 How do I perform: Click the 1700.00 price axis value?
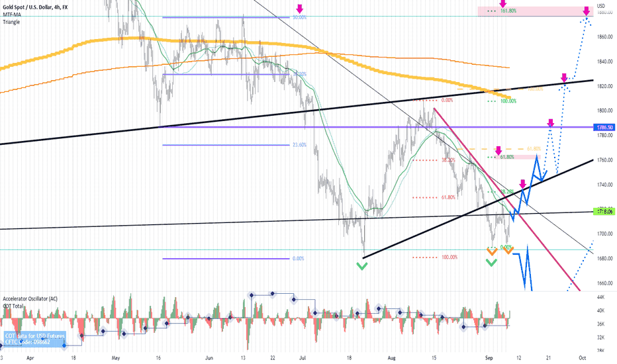604,234
